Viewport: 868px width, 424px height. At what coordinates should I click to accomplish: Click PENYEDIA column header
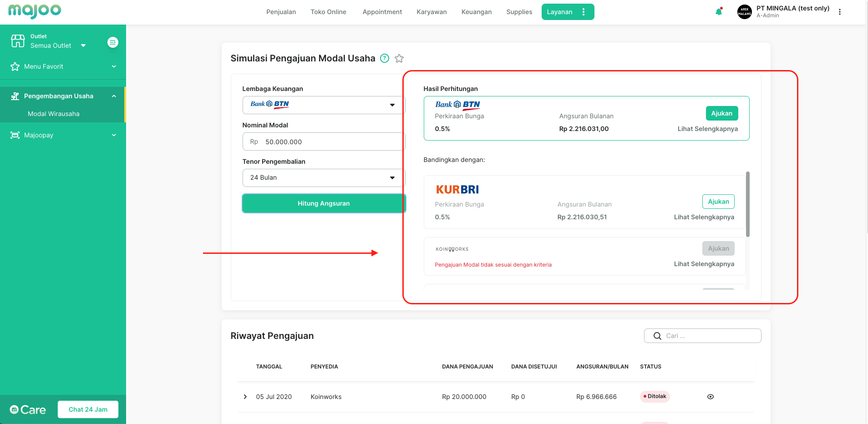click(x=324, y=367)
